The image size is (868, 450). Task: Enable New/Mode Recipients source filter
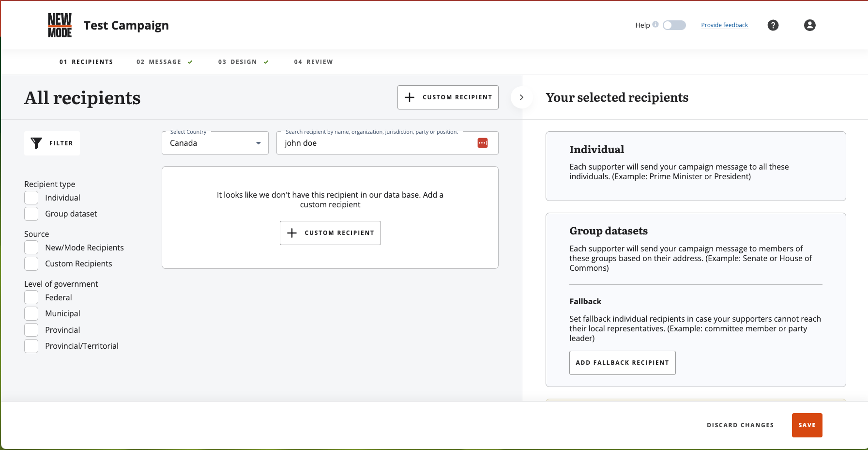coord(31,248)
